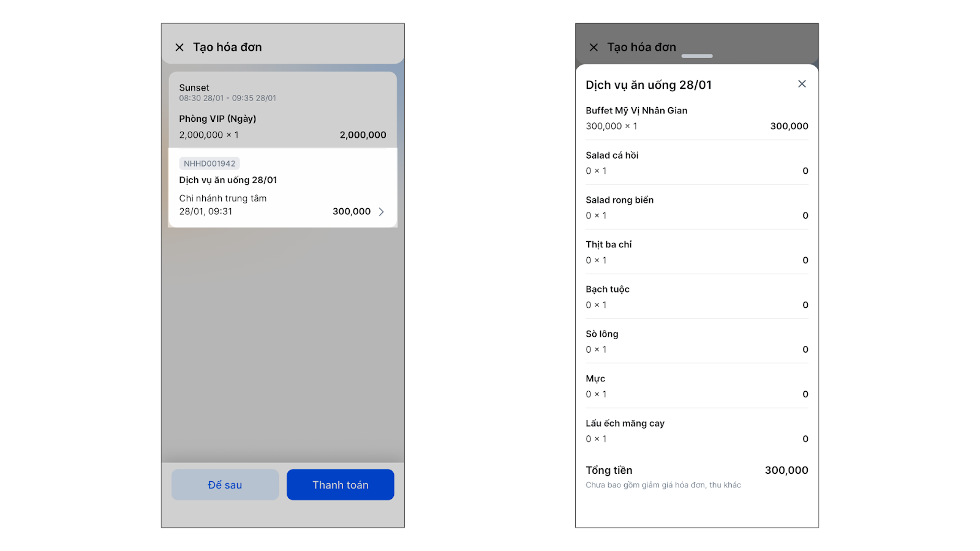Expand the 300,000 food service chevron

pos(381,212)
